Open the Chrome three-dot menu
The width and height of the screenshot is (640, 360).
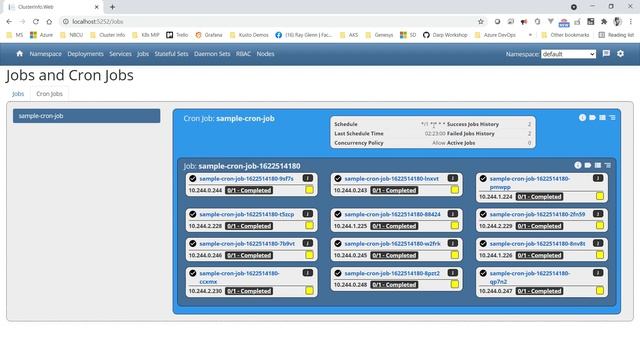click(631, 22)
